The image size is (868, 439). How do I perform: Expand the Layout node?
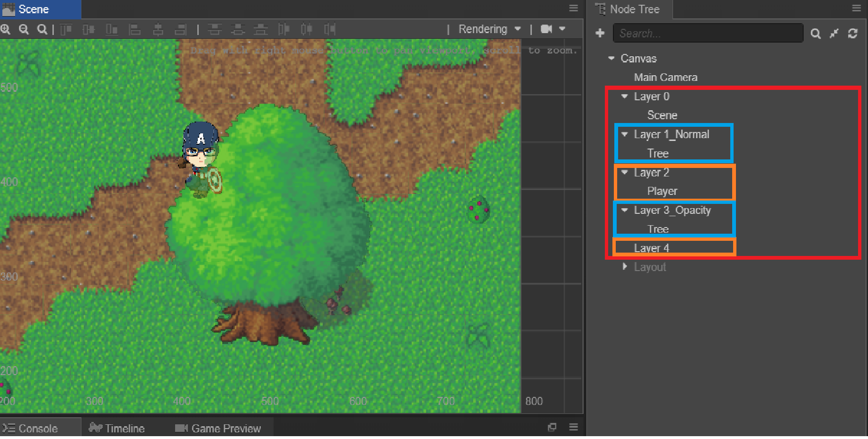[x=625, y=267]
